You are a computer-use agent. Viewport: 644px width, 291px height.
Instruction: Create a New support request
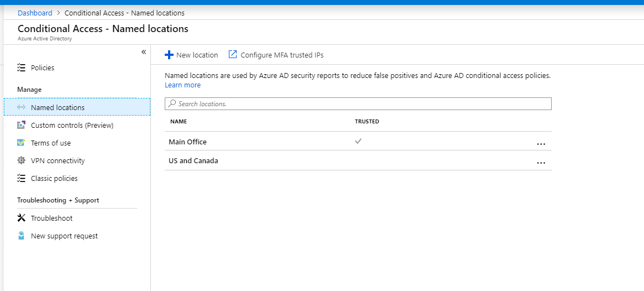(x=77, y=236)
